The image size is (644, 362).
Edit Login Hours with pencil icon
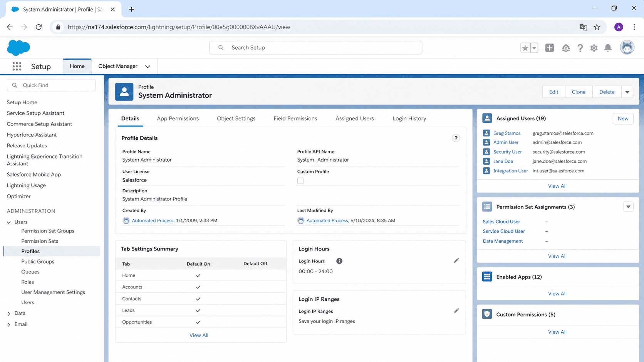tap(456, 261)
